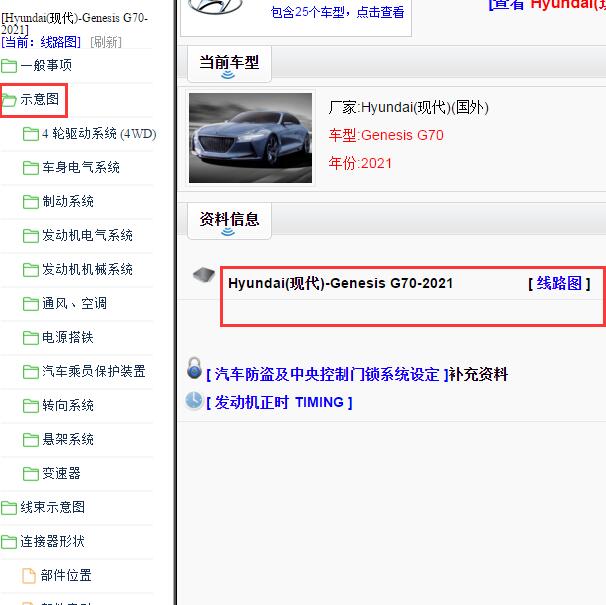The height and width of the screenshot is (605, 606).
Task: Click folder icon beside 转向系统
Action: tap(31, 406)
